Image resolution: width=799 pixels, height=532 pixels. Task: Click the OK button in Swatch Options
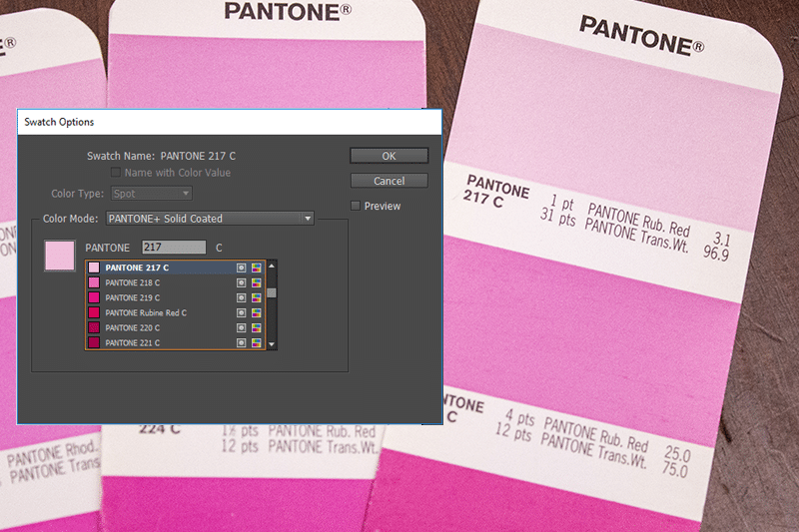coord(389,156)
